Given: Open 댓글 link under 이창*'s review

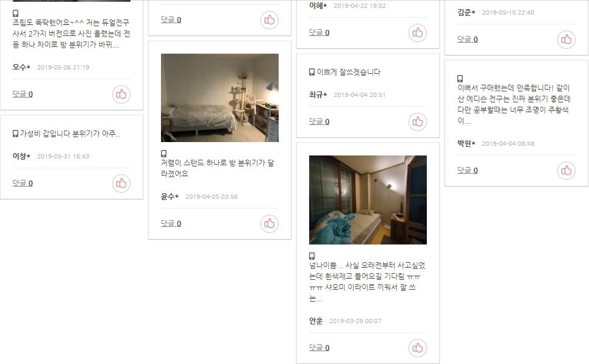Looking at the screenshot, I should [x=23, y=183].
